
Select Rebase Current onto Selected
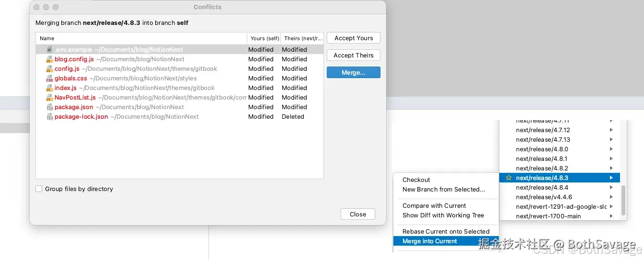446,232
